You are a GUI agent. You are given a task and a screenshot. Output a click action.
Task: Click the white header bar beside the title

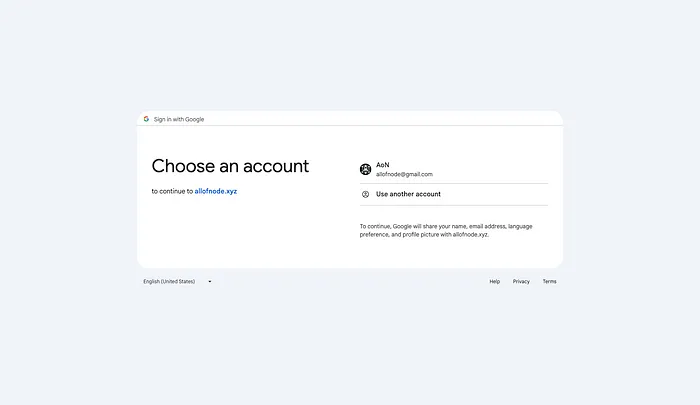pyautogui.click(x=379, y=119)
